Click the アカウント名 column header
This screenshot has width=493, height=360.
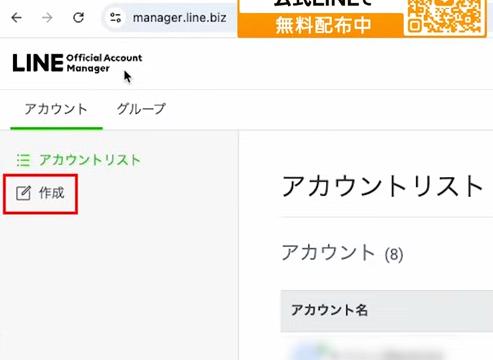pos(329,310)
